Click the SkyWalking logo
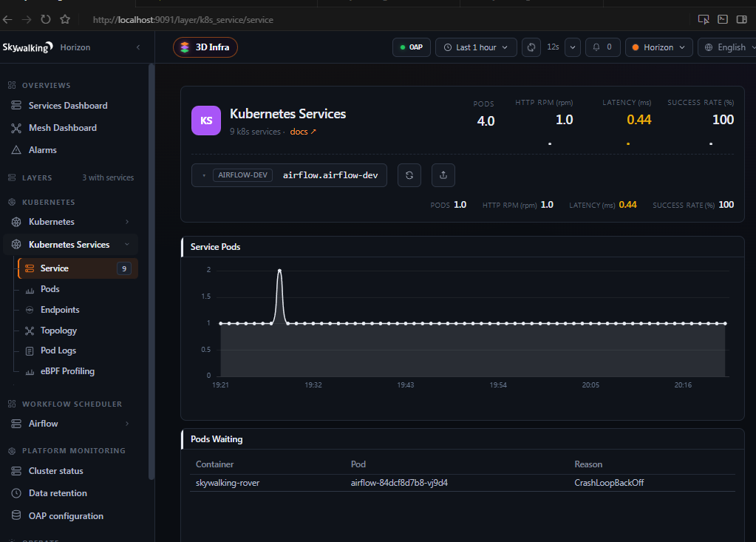Image resolution: width=756 pixels, height=542 pixels. [x=27, y=47]
